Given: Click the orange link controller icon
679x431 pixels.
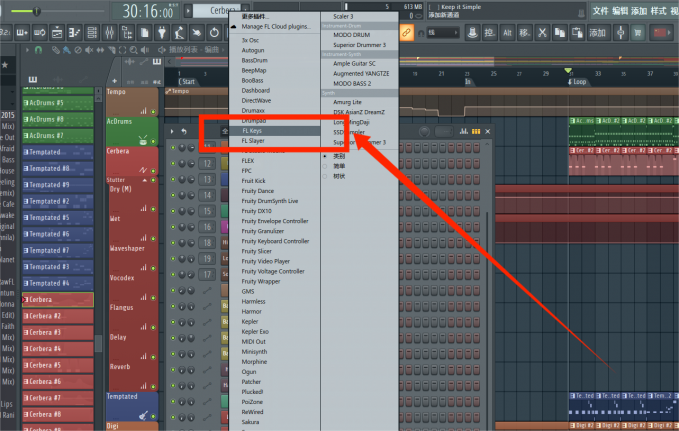Looking at the screenshot, I should [x=407, y=32].
